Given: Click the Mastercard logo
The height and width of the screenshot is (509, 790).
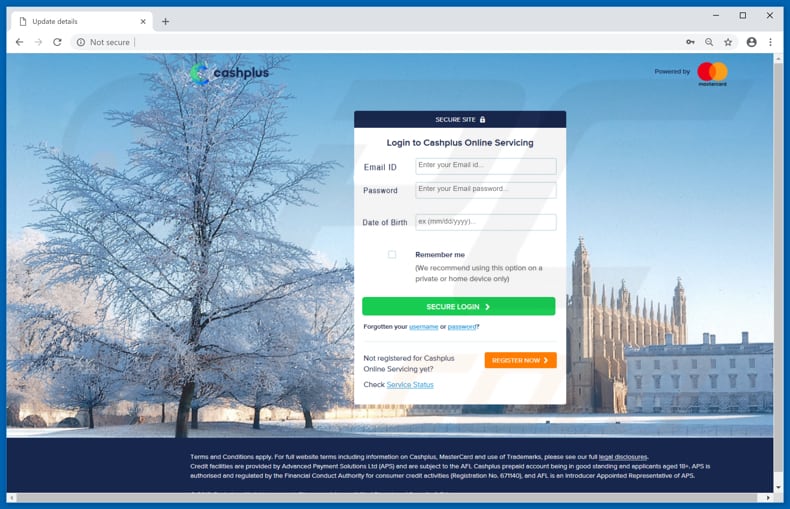Looking at the screenshot, I should [x=712, y=74].
